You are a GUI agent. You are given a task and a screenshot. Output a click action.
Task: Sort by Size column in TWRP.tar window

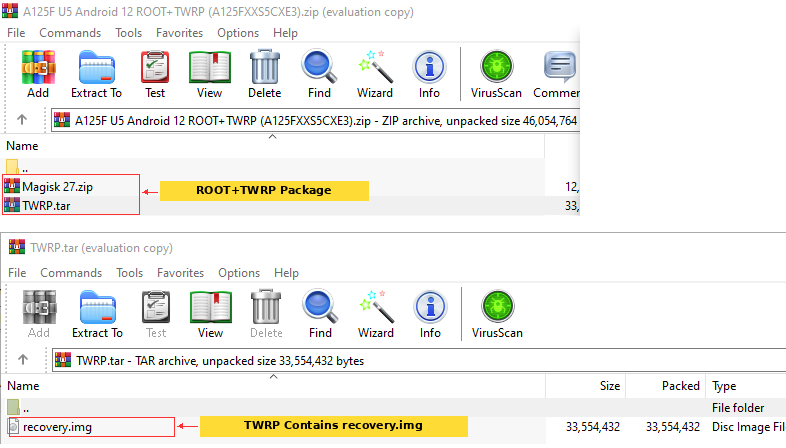click(610, 386)
